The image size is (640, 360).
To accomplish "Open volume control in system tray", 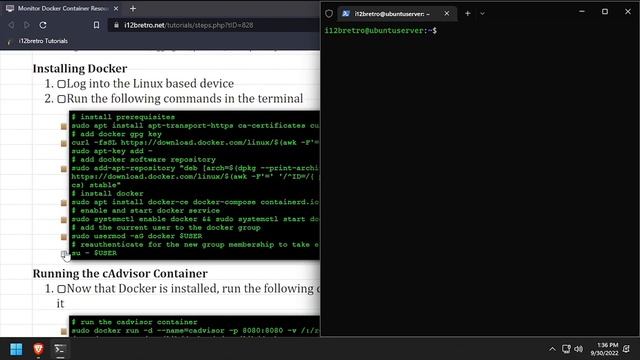I will coord(578,349).
